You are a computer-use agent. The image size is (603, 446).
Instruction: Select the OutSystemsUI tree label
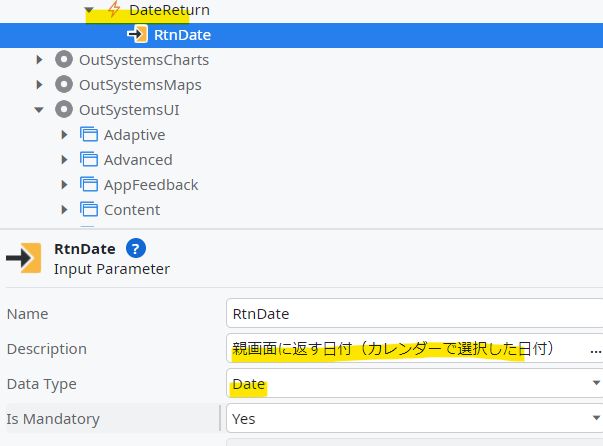point(129,110)
